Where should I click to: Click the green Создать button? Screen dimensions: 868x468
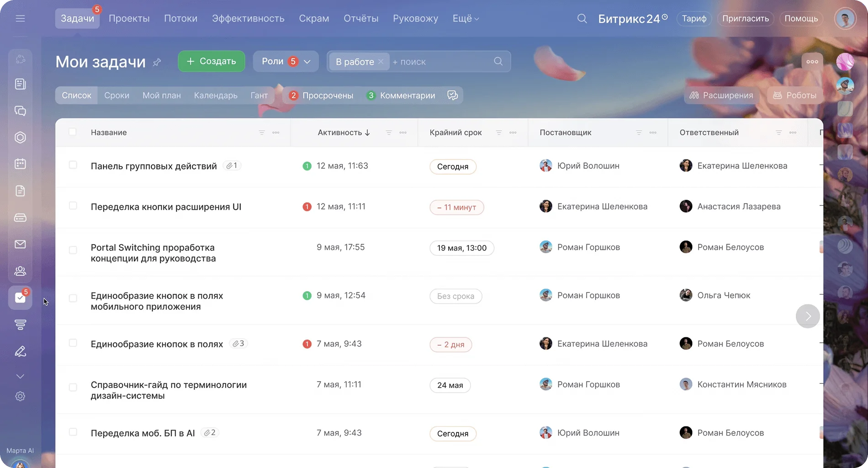click(211, 62)
